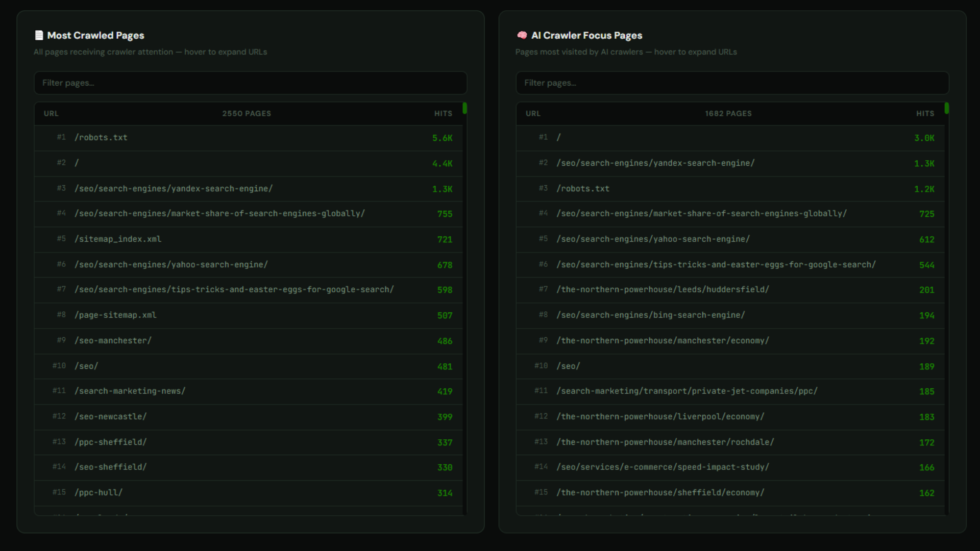Select yahoo-search-engine row with 612 hits

[730, 239]
